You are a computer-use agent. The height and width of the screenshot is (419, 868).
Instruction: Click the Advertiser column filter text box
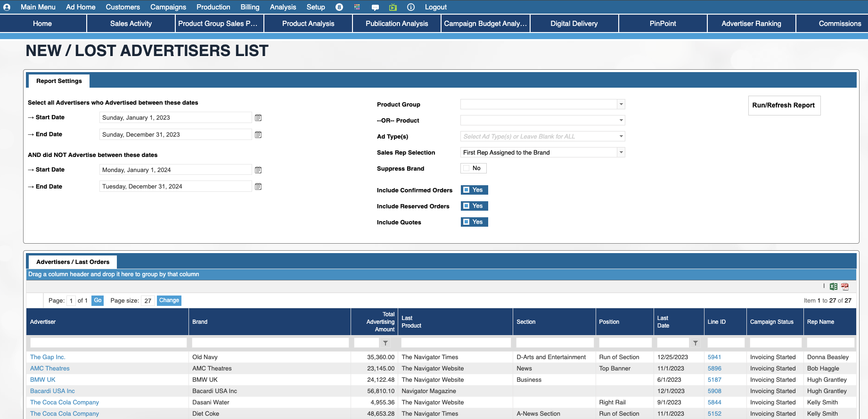108,343
